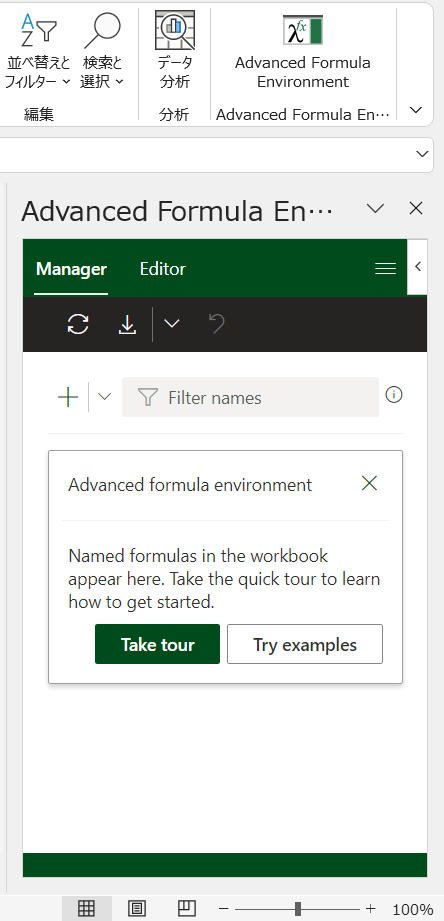Open the hamburger menu in green header
The width and height of the screenshot is (444, 921).
(x=385, y=268)
